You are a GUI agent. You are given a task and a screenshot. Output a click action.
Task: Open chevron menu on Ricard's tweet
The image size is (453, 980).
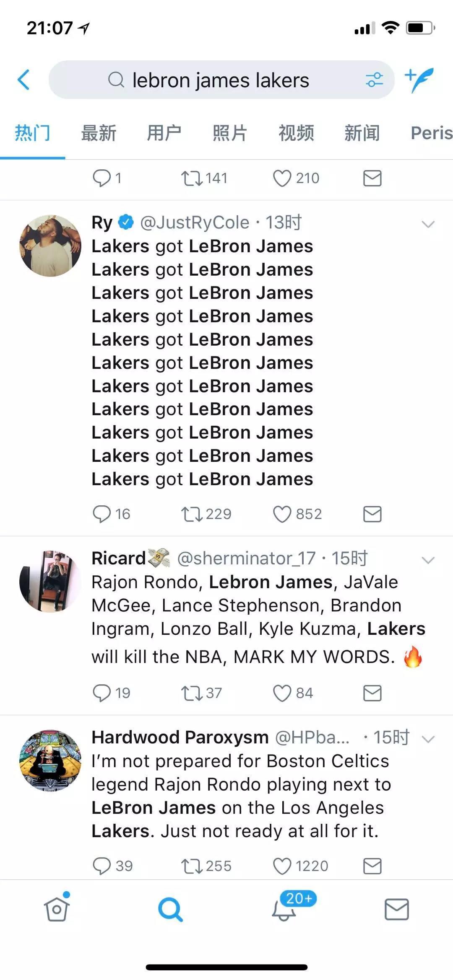point(428,560)
